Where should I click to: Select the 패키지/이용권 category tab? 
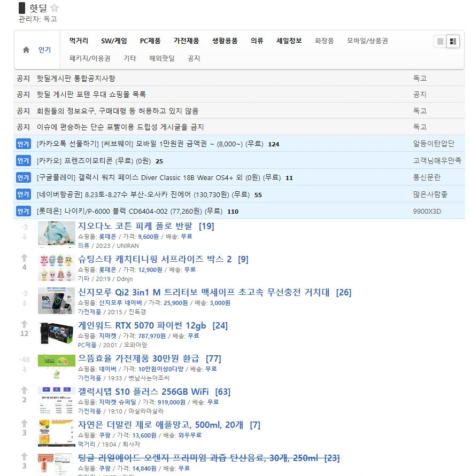pyautogui.click(x=90, y=59)
